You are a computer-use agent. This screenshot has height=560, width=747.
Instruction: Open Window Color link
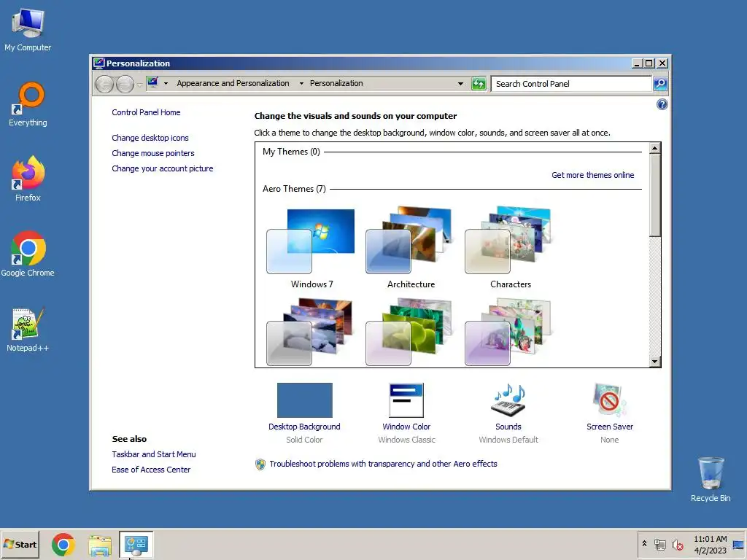click(x=406, y=427)
